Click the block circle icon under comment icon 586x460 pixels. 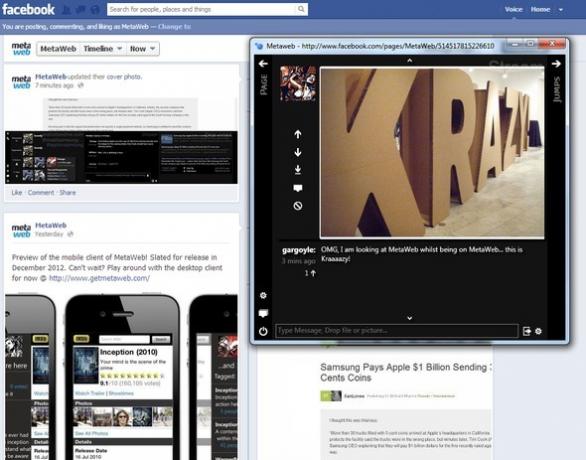tap(297, 206)
